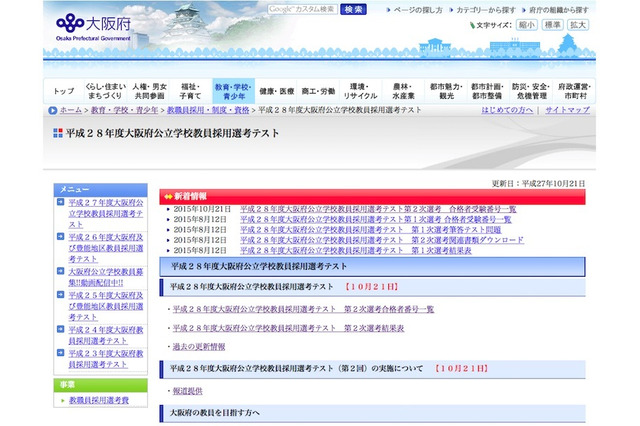The height and width of the screenshot is (426, 640).
Task: Open news link 第２次選考関連書類ダウンロード
Action: [382, 240]
